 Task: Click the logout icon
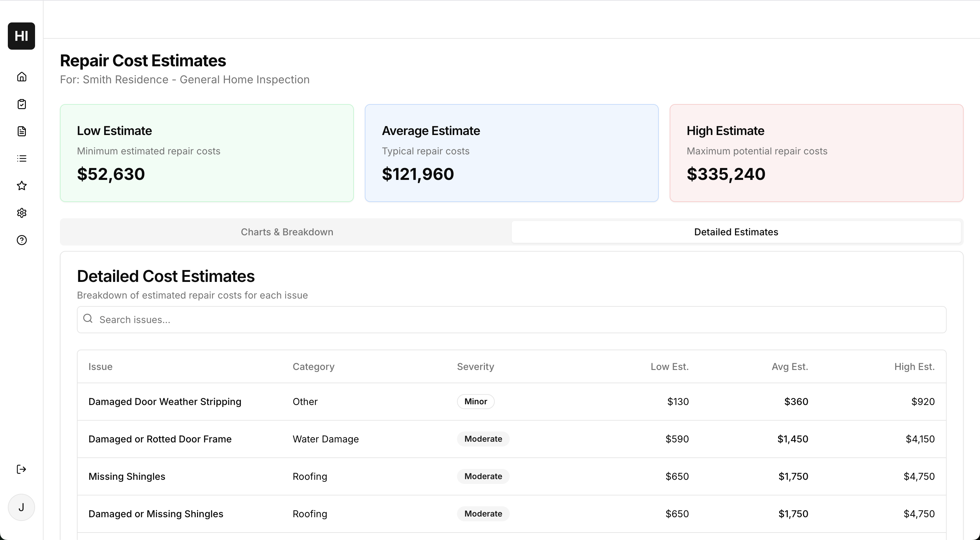pyautogui.click(x=22, y=469)
